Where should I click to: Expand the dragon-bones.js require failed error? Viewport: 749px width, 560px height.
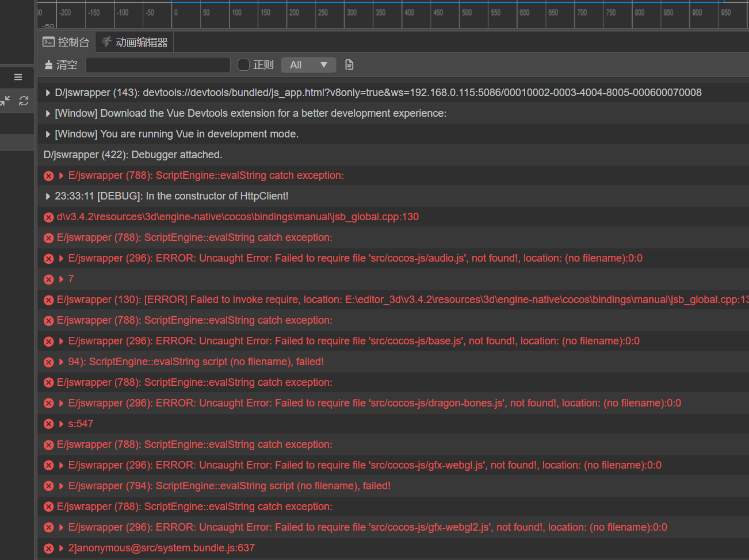tap(61, 403)
